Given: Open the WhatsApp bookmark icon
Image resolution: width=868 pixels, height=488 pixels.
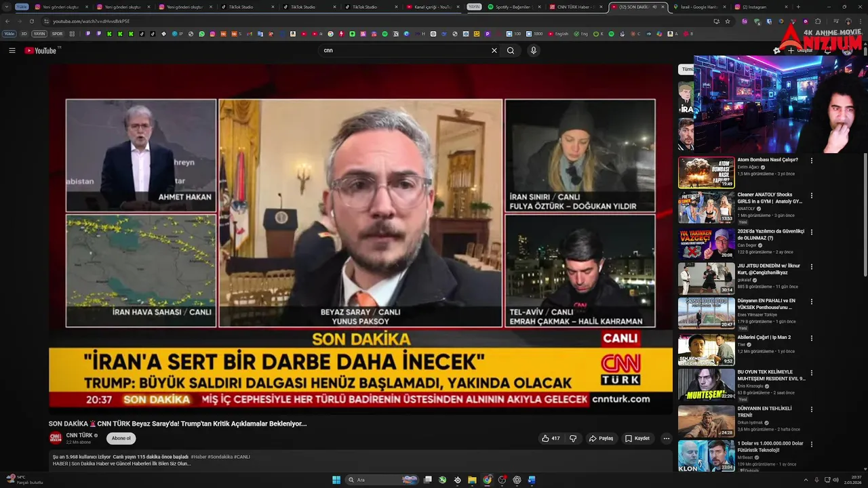Looking at the screenshot, I should pos(201,33).
